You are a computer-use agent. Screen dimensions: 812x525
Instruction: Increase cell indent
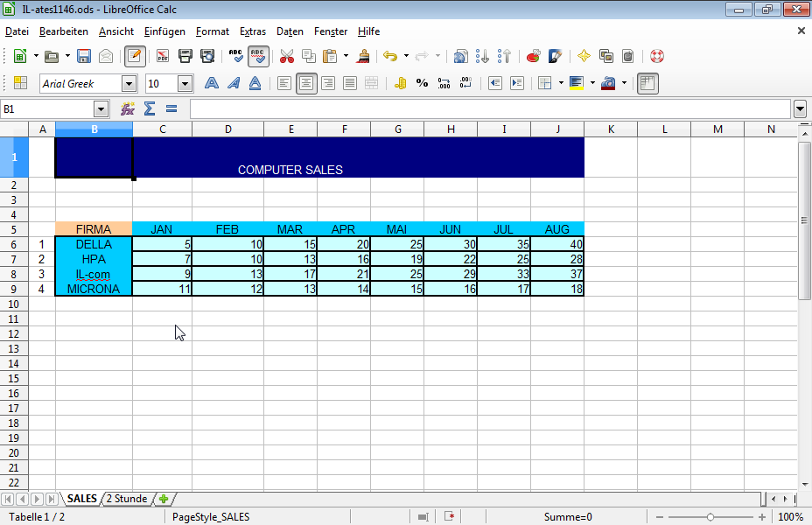517,83
